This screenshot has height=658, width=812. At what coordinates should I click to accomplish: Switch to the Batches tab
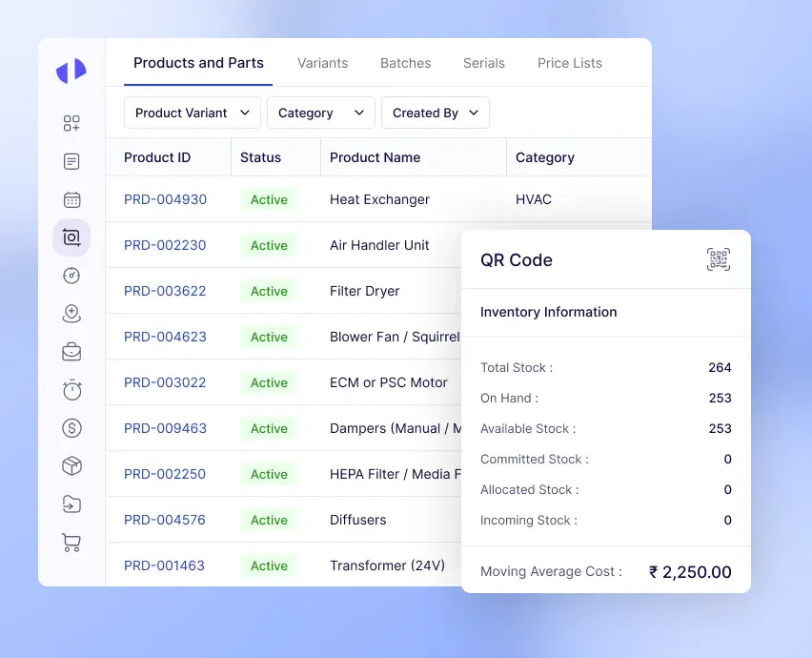tap(405, 63)
